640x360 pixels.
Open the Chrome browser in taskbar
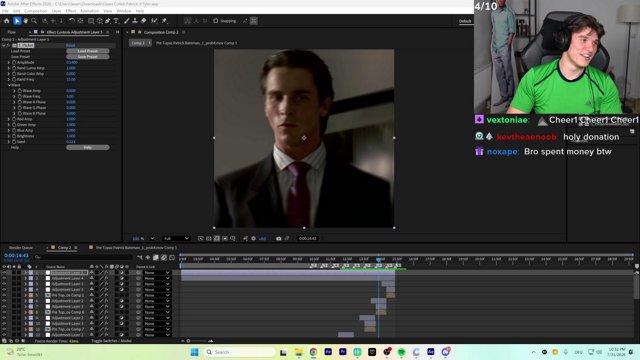tap(313, 352)
